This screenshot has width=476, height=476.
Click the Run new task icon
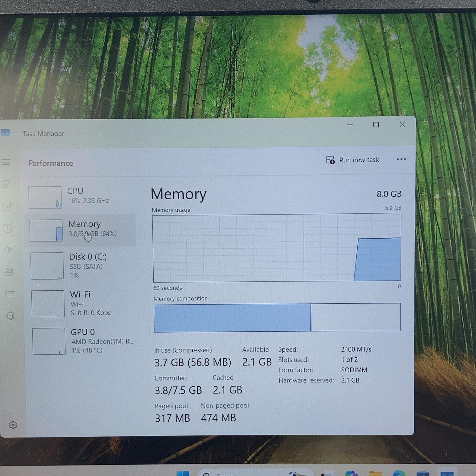330,160
